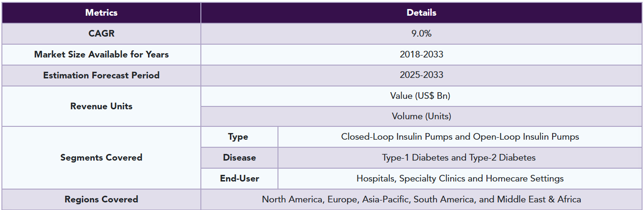Click the Disease segment sub-label
This screenshot has height=210, width=644.
239,158
